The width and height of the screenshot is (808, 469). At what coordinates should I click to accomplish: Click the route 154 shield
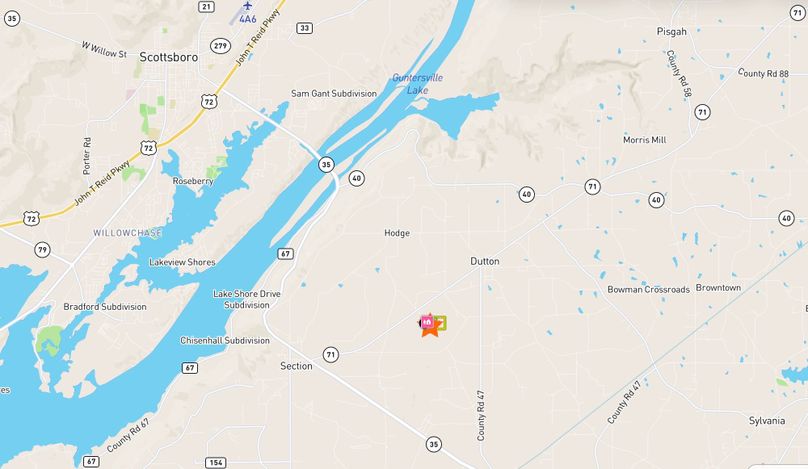tap(216, 462)
